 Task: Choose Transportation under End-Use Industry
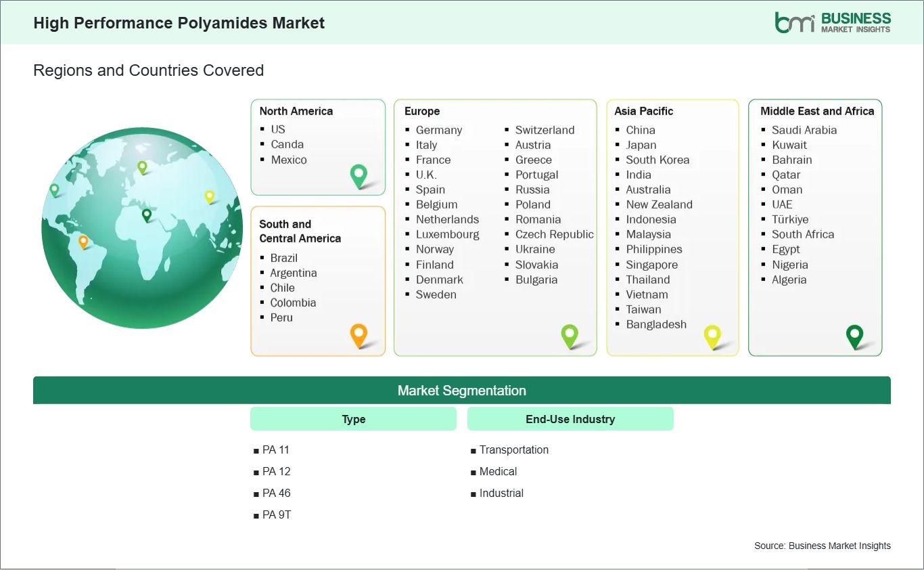tap(513, 450)
